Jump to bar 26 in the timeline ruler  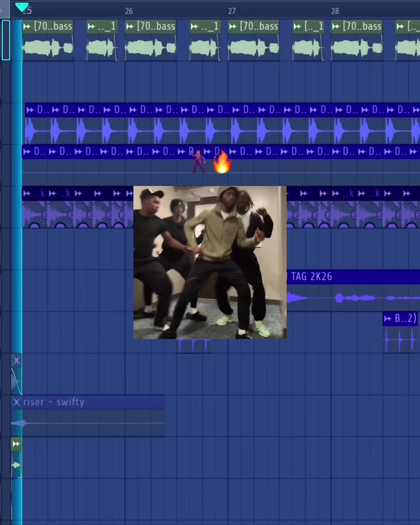click(129, 11)
